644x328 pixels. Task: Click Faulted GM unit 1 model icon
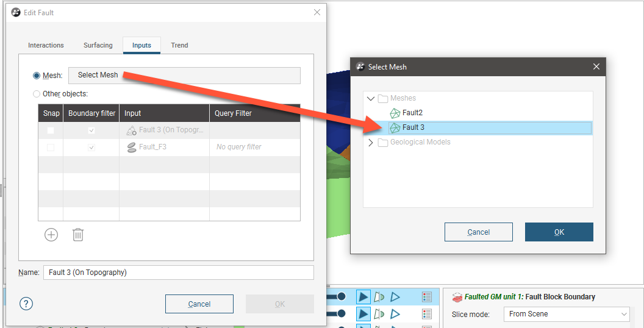tap(457, 297)
